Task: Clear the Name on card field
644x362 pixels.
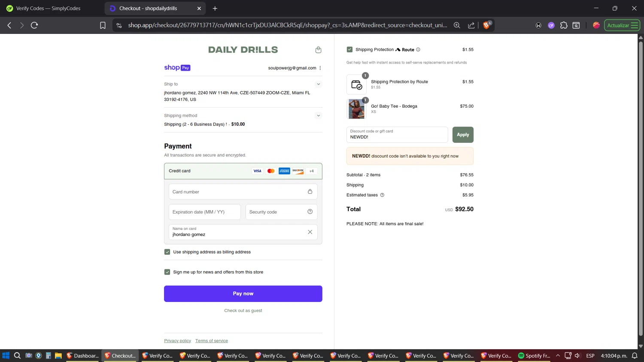Action: coord(310,232)
